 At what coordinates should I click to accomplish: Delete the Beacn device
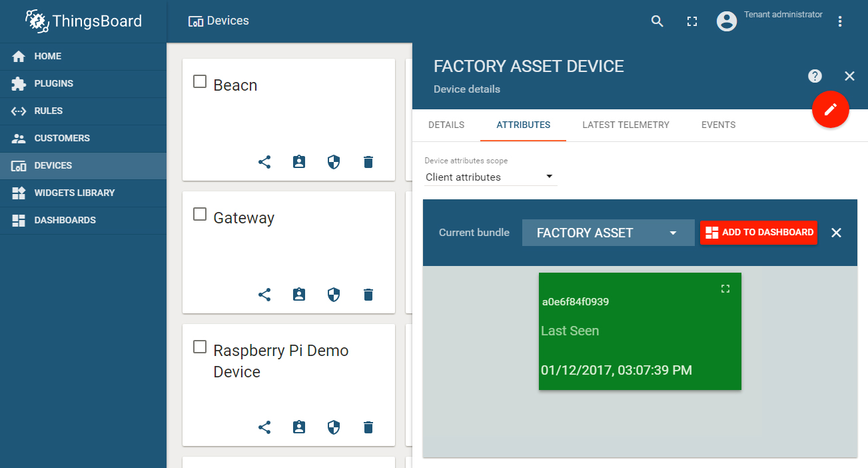click(368, 162)
